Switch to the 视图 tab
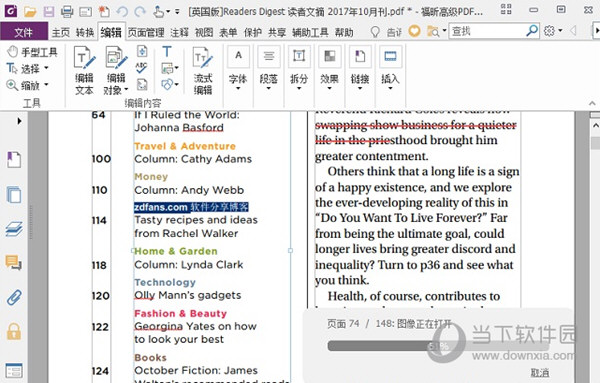 click(204, 33)
